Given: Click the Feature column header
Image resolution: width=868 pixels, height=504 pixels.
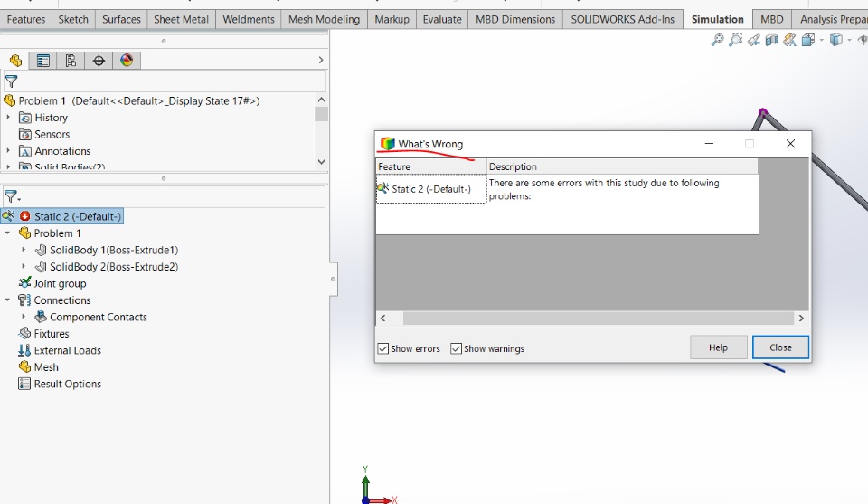Looking at the screenshot, I should pyautogui.click(x=431, y=166).
